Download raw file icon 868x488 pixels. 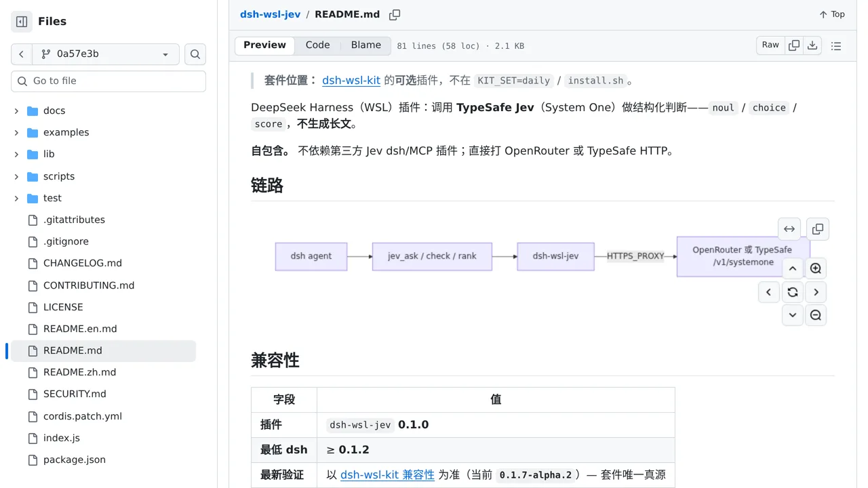[812, 45]
